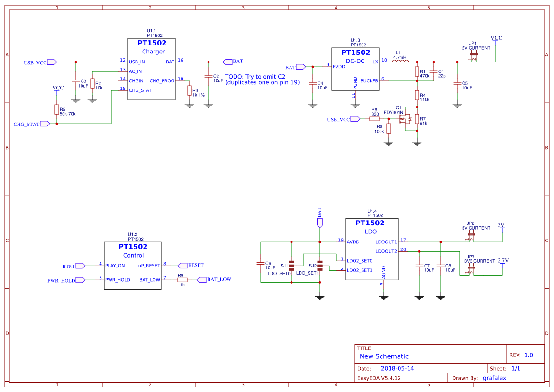Select the LDOOUT2 pin label
The image size is (554, 392).
pos(386,251)
